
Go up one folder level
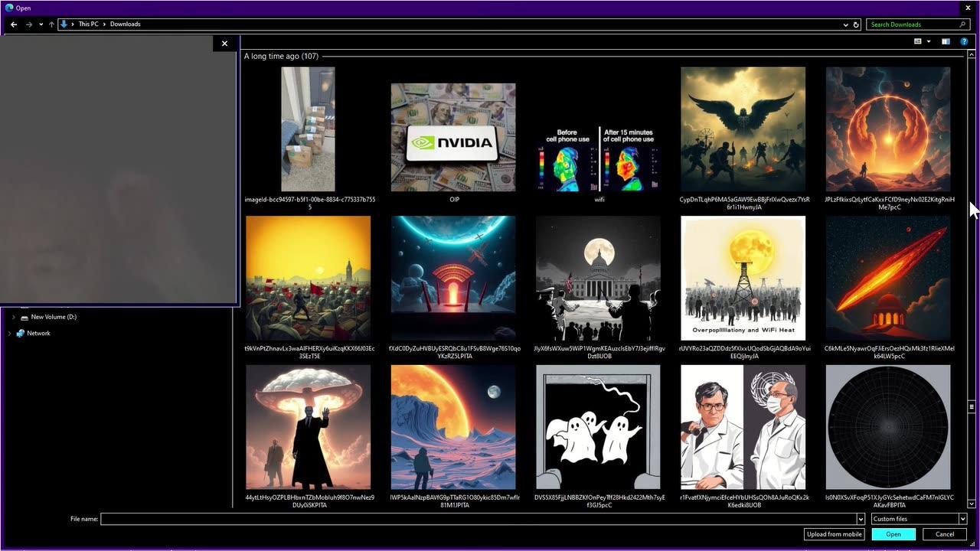pos(51,24)
